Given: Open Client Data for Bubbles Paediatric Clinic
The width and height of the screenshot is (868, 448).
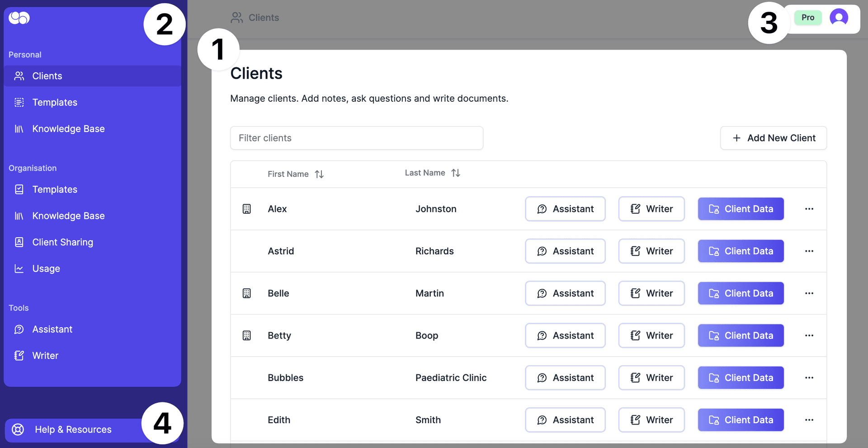Looking at the screenshot, I should pos(741,377).
